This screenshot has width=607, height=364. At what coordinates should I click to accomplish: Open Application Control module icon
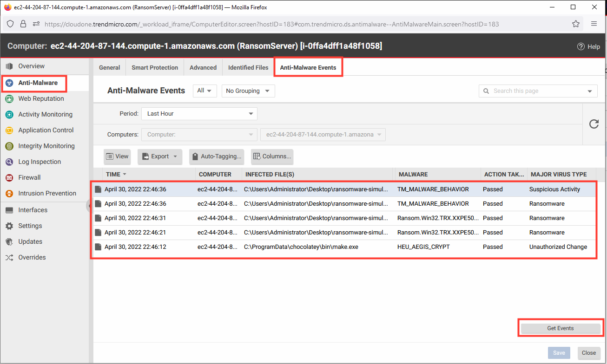click(9, 130)
